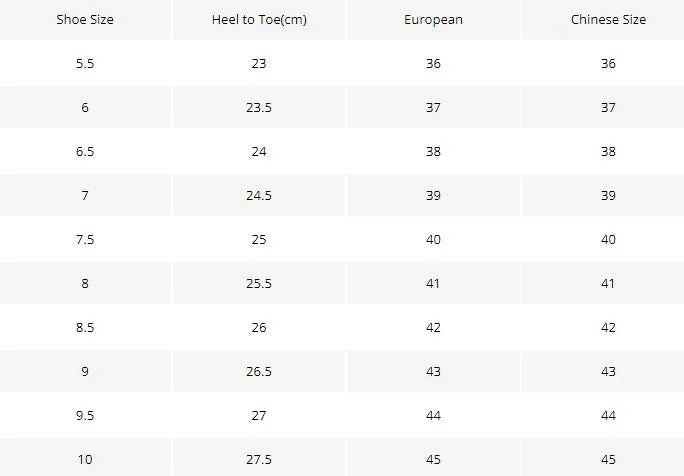Select European size 45 cell
This screenshot has width=684, height=476.
433,459
